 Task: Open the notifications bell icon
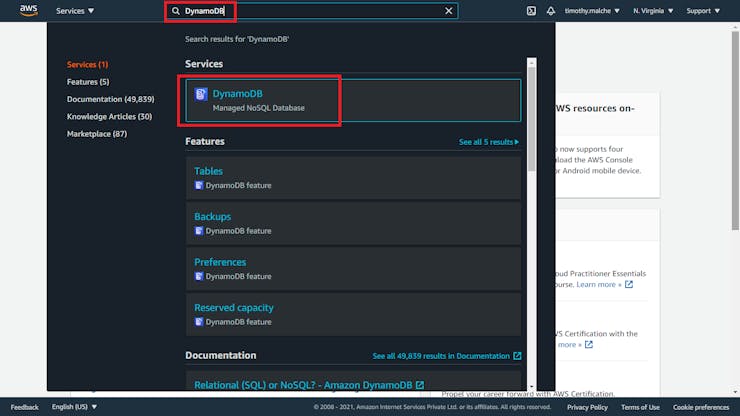(551, 11)
